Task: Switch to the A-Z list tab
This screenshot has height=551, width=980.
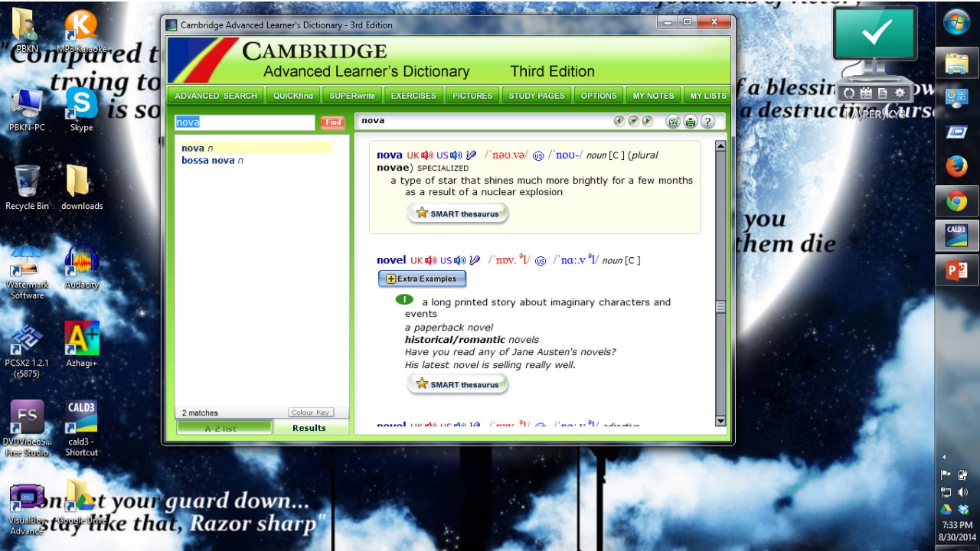Action: coord(224,428)
